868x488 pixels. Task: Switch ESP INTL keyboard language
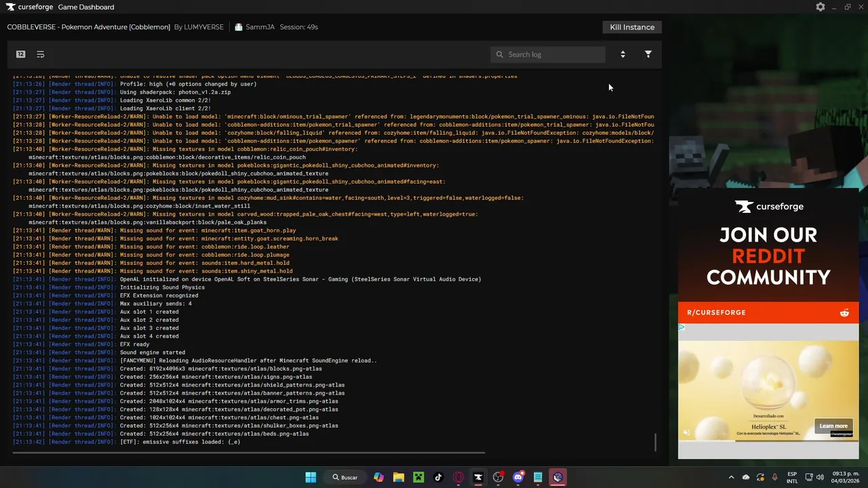pyautogui.click(x=792, y=477)
